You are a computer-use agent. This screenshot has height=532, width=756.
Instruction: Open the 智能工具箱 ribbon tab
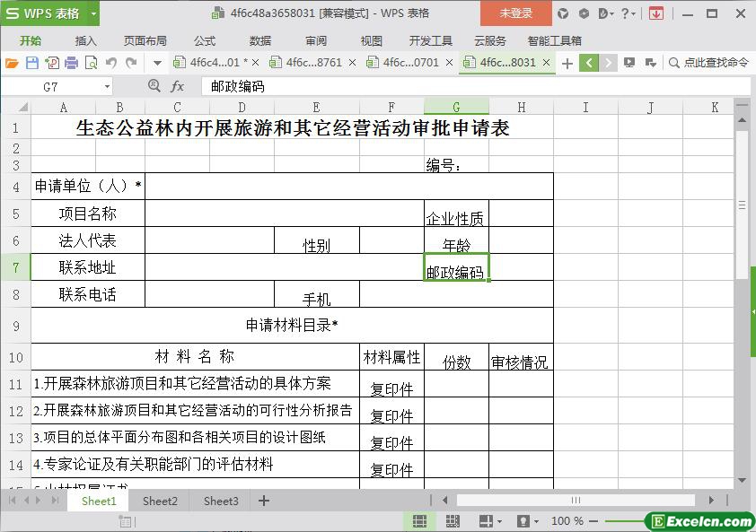555,41
